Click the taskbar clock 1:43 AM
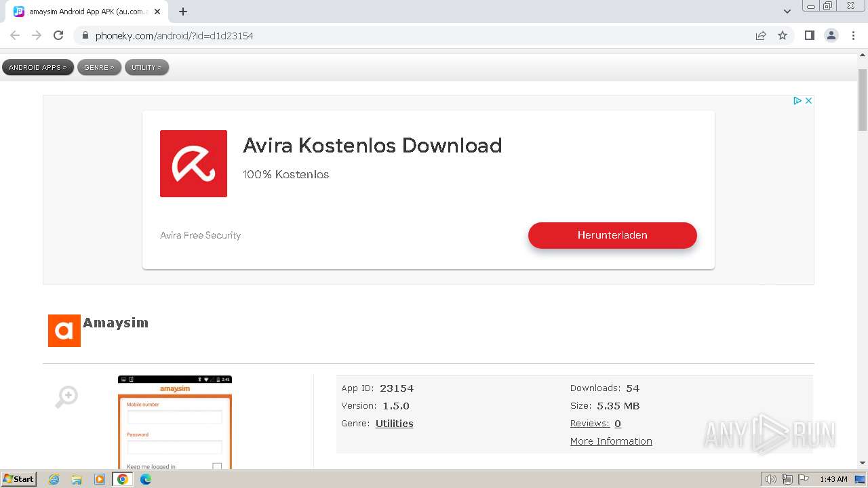Viewport: 868px width, 488px height. (x=833, y=479)
